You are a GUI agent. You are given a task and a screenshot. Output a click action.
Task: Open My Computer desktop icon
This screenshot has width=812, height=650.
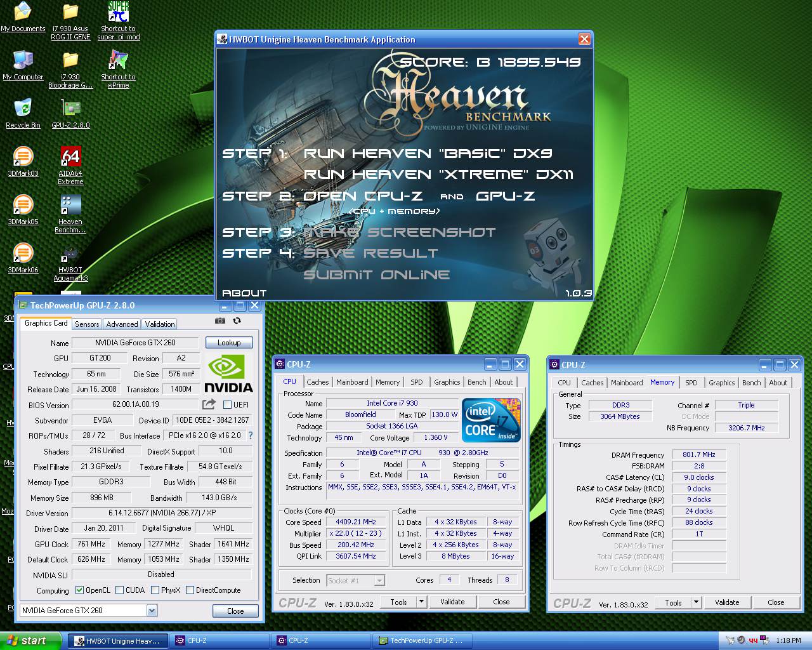click(23, 66)
